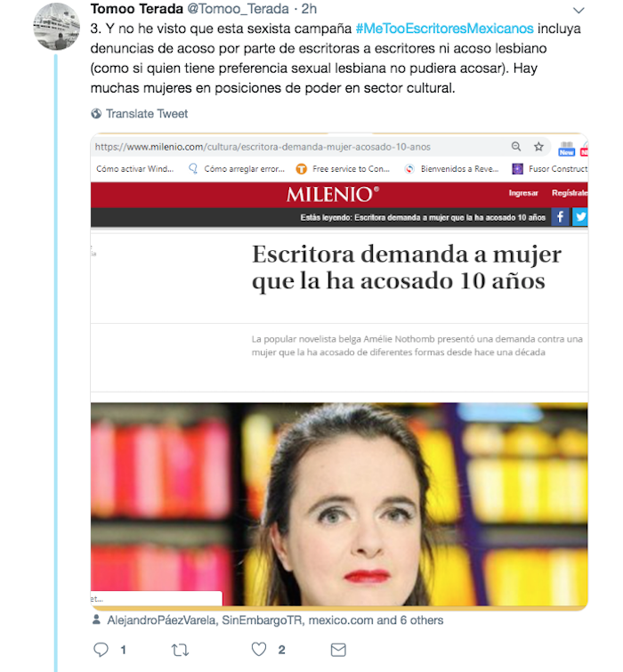The height and width of the screenshot is (672, 623).
Task: Click the Twitter bird share icon
Action: coord(580,217)
